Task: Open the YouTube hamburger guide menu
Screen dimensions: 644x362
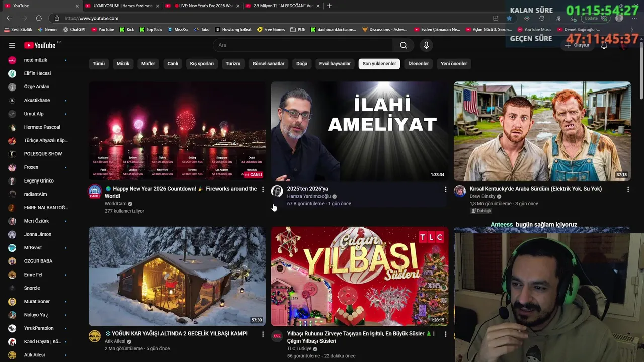Action: coord(12,45)
